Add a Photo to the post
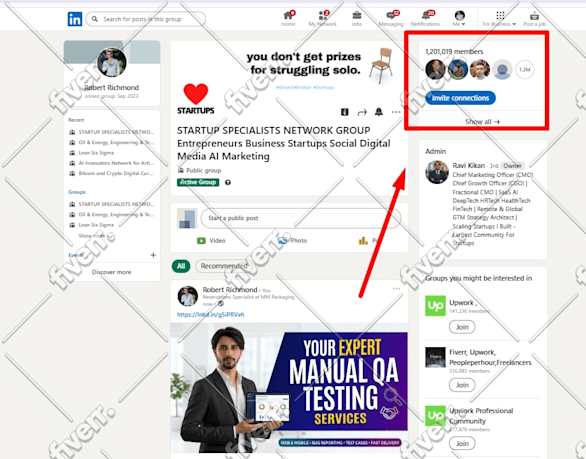Viewport: 586px width, 459px height. pyautogui.click(x=293, y=241)
